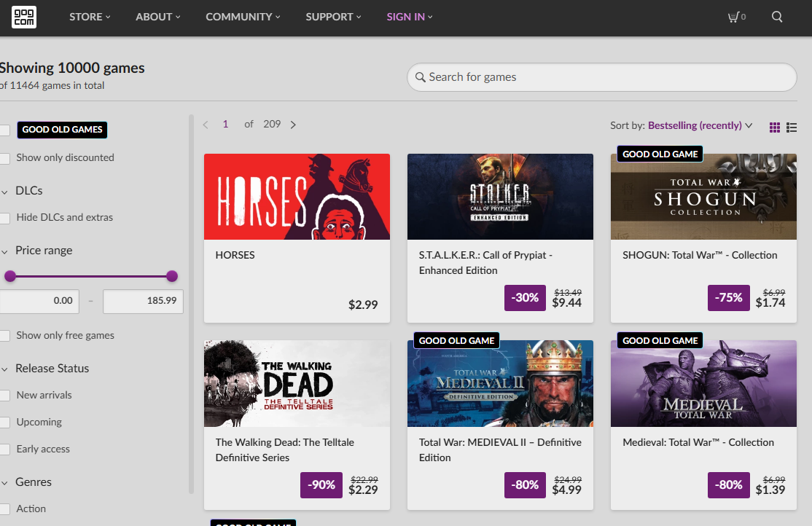Click the minimum price slider handle

[9, 276]
